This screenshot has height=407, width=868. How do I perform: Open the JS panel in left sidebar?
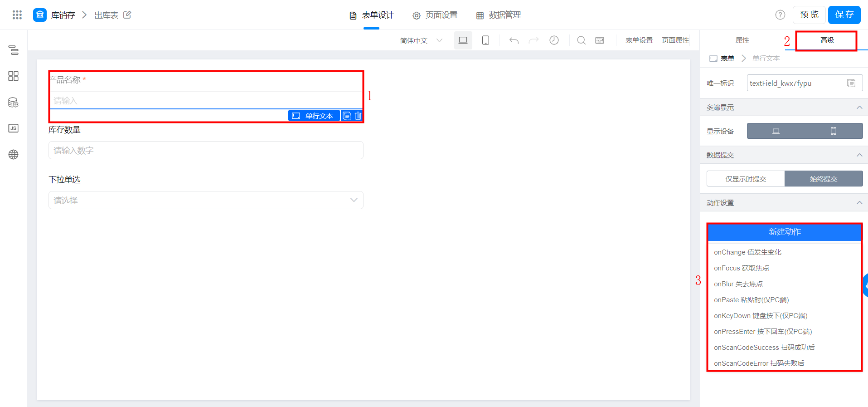click(x=14, y=128)
